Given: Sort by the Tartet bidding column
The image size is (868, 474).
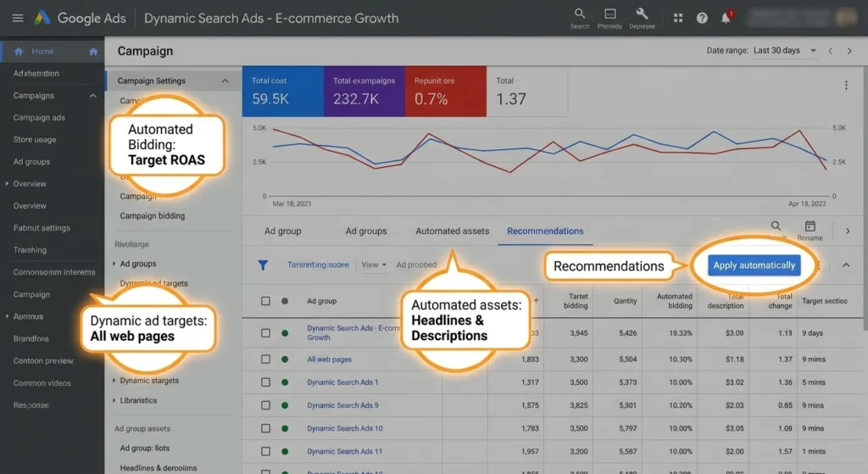Looking at the screenshot, I should 576,301.
